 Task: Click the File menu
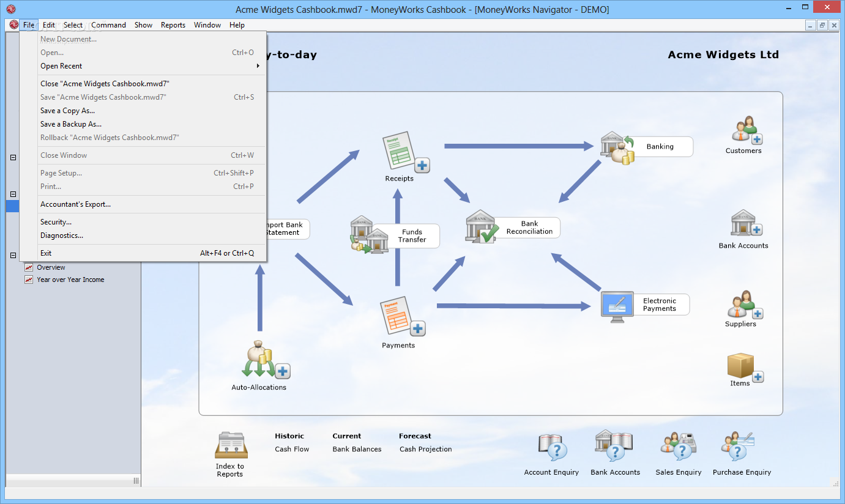click(x=29, y=25)
